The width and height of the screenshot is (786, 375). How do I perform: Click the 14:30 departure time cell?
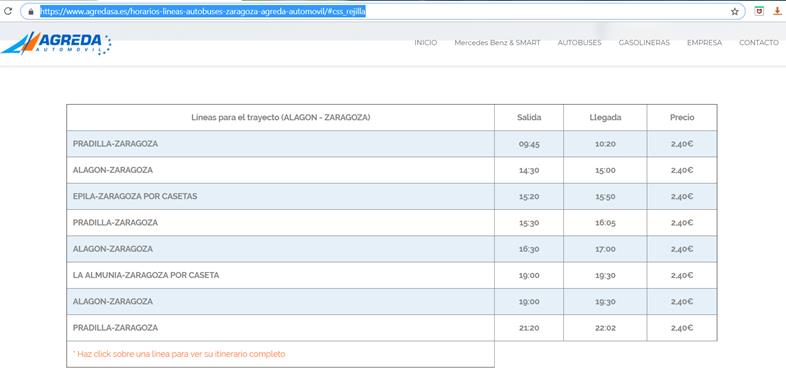529,170
